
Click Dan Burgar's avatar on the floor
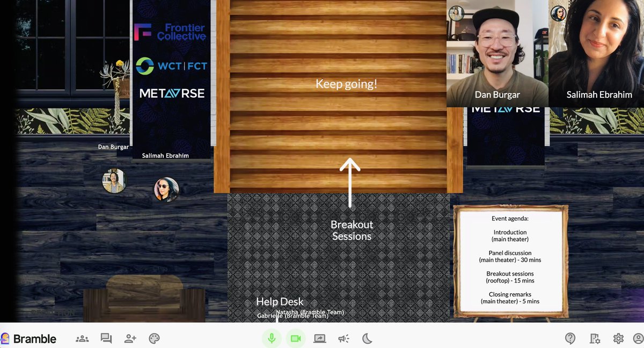(114, 181)
